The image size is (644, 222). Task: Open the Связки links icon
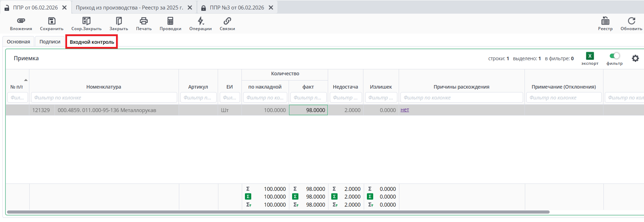[x=227, y=21]
